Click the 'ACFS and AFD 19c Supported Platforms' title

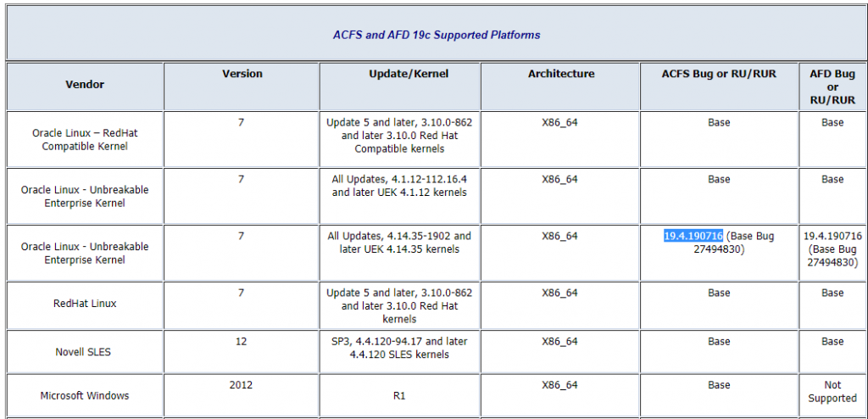[x=437, y=35]
